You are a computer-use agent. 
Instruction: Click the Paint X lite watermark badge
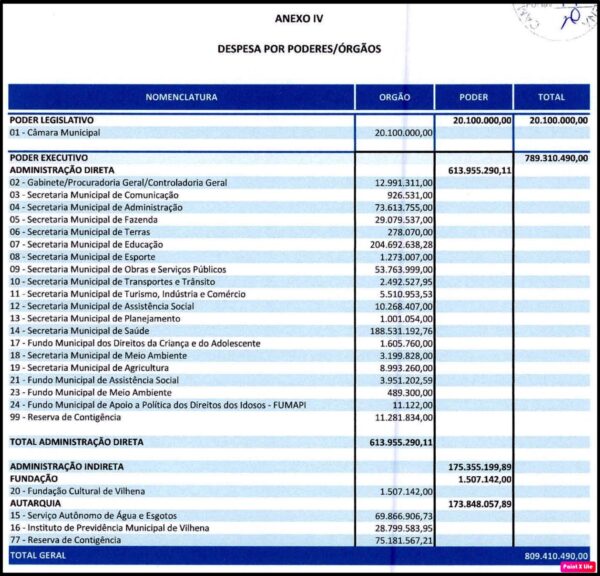pos(576,567)
